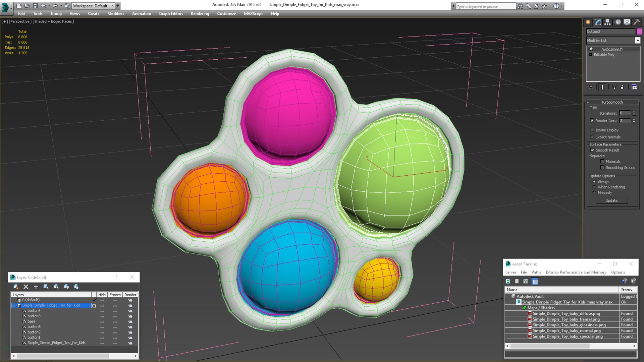
Task: Click Create New Layer icon
Action: pos(36,287)
